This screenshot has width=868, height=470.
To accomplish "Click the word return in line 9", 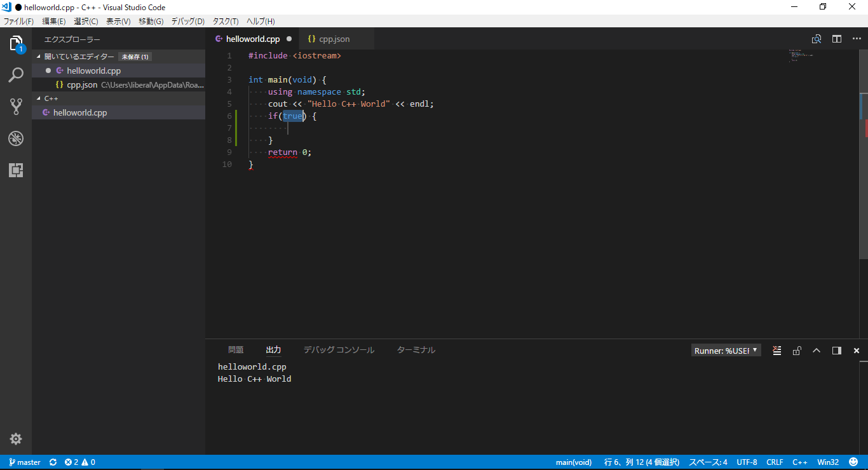I will [x=283, y=152].
